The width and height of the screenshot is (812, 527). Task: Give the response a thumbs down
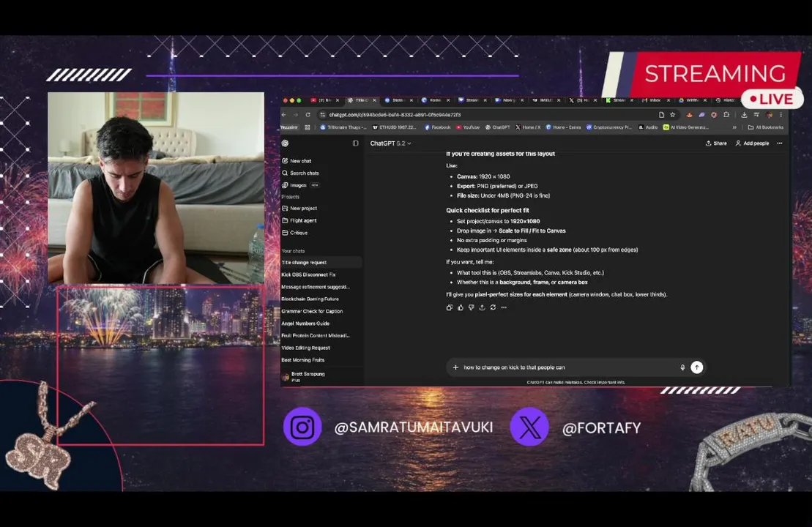[472, 307]
